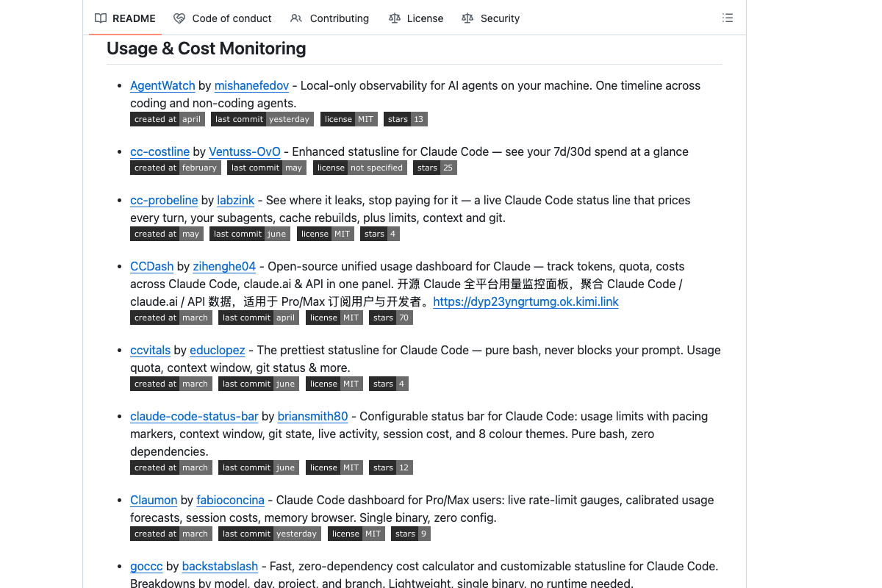Open the ccvitals repository link
This screenshot has height=588, width=882.
[150, 350]
